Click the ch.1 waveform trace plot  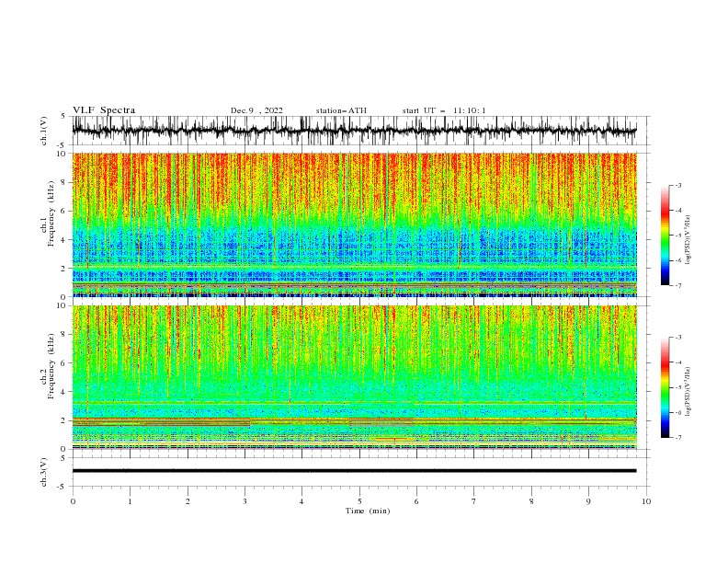[354, 131]
